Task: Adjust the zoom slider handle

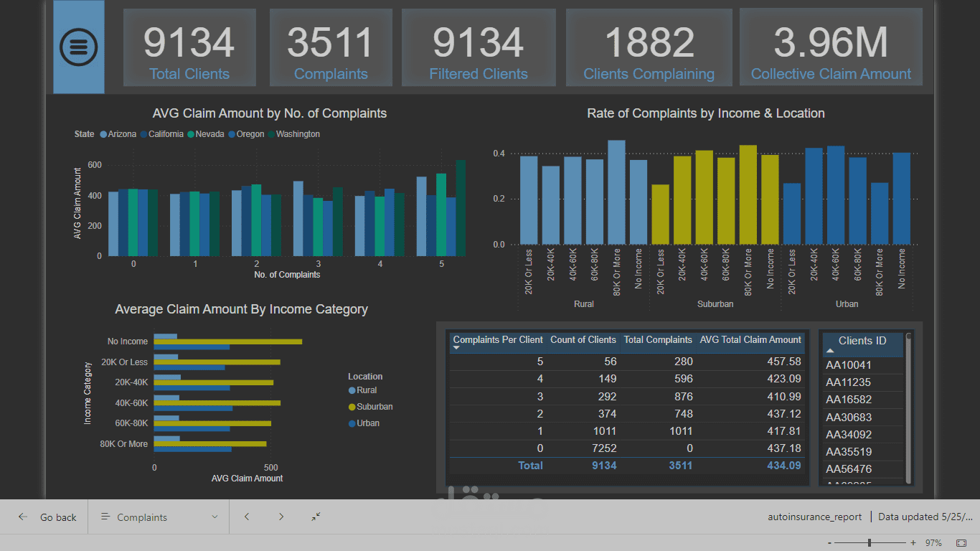Action: point(870,543)
